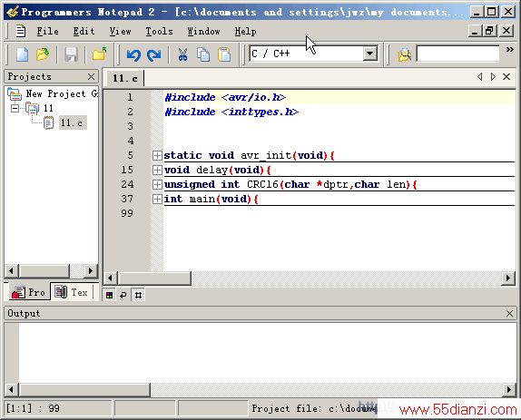Image resolution: width=521 pixels, height=420 pixels.
Task: Open the Tools menu
Action: pyautogui.click(x=159, y=32)
